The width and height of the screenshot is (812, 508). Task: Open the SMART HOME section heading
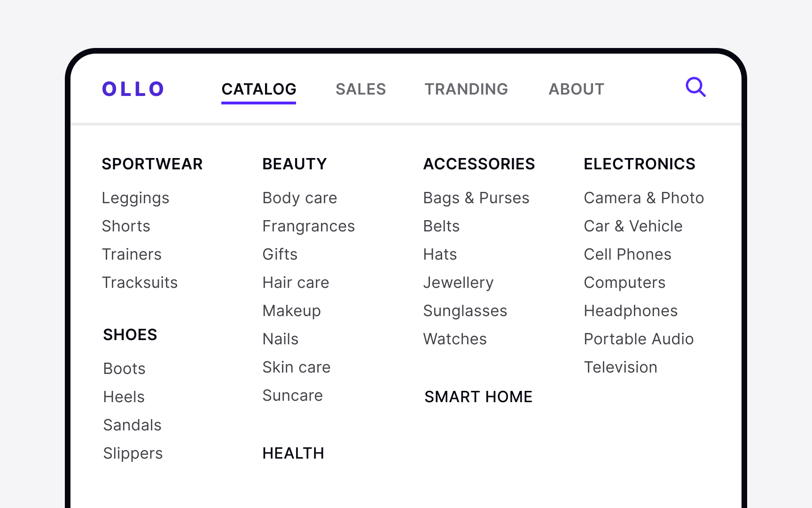(x=478, y=397)
